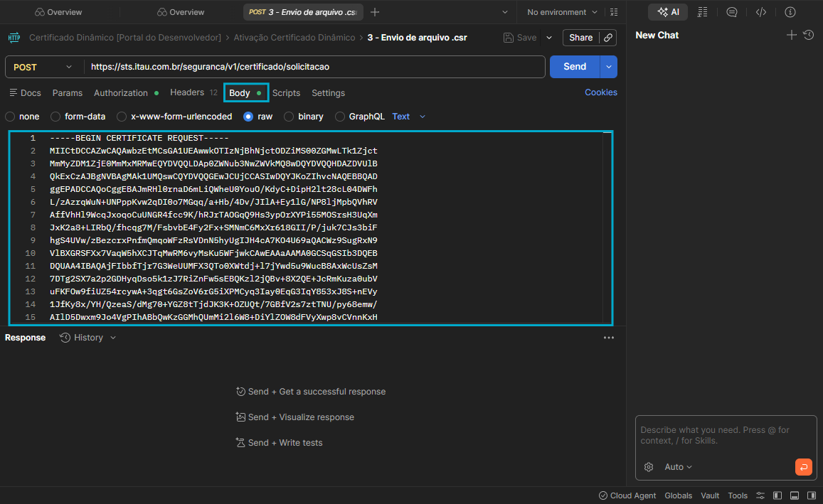
Task: Open AI chat settings gear icon
Action: pos(649,467)
